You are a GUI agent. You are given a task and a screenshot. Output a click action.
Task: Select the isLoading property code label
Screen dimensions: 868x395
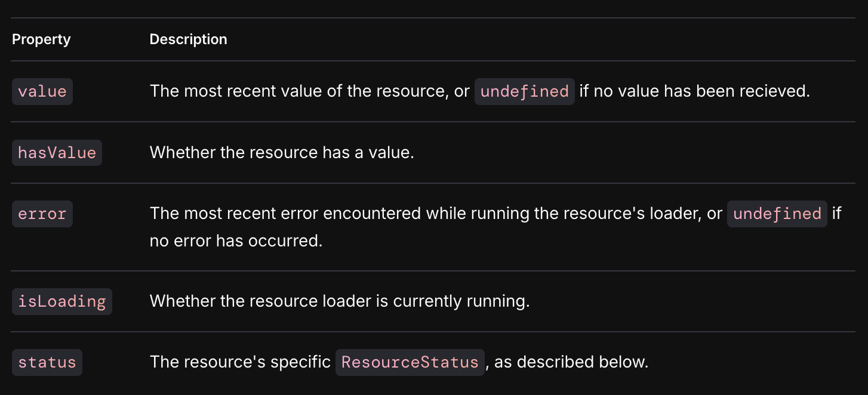(x=61, y=301)
